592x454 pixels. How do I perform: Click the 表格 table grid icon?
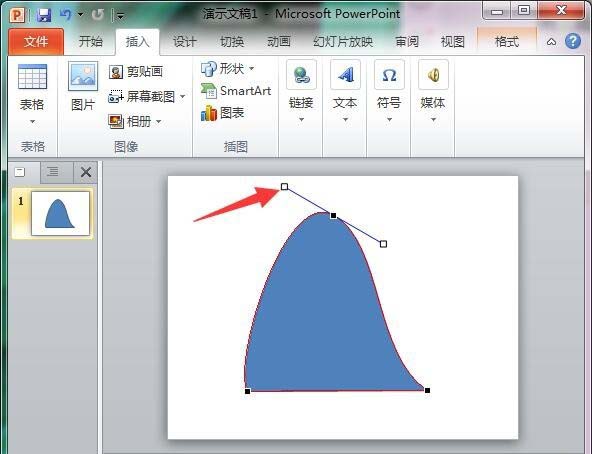[x=32, y=77]
